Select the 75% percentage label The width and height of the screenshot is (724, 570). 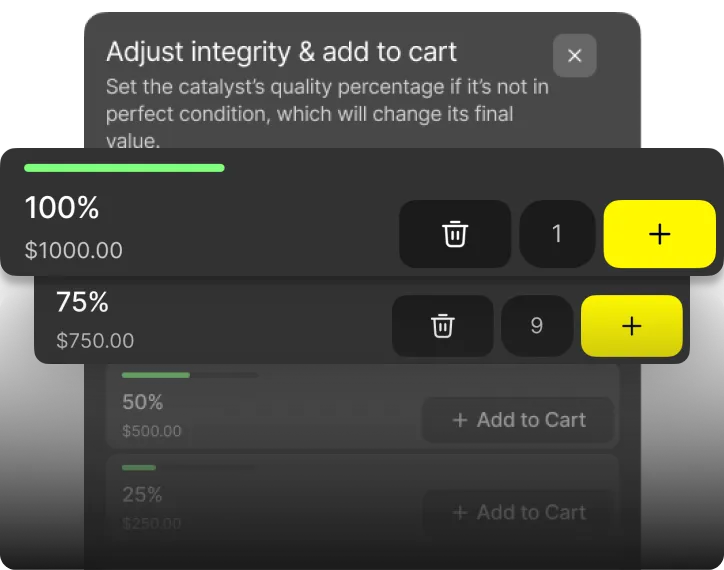82,302
